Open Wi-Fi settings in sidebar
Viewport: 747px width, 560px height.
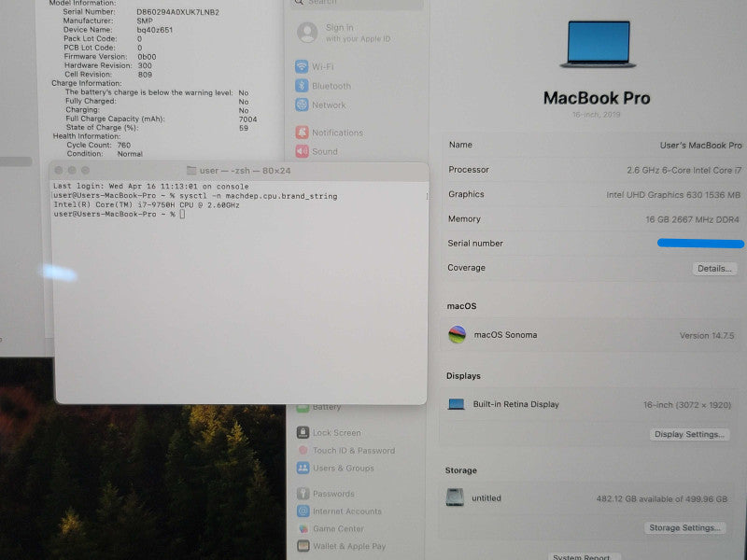315,66
